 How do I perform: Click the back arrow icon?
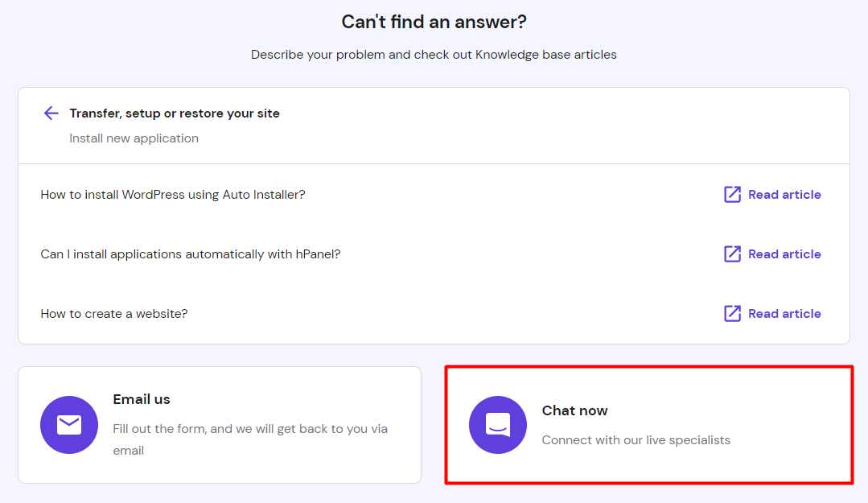51,113
